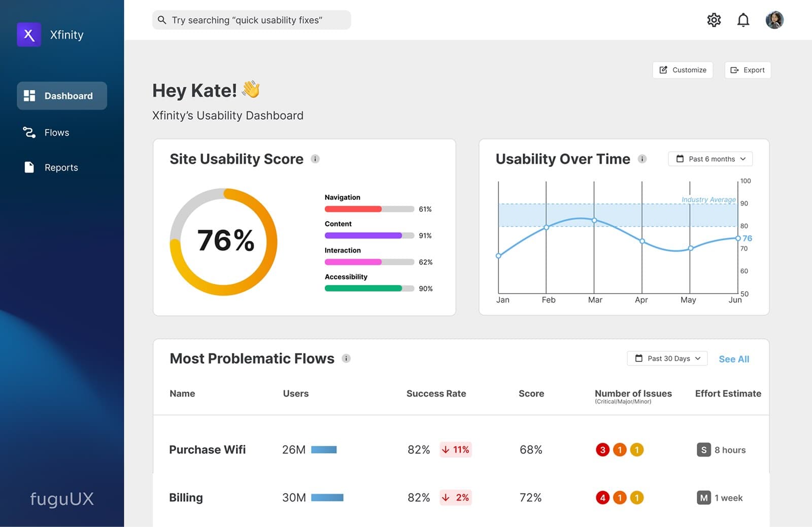Click the search magnifier icon
Image resolution: width=812 pixels, height=527 pixels.
pos(162,20)
